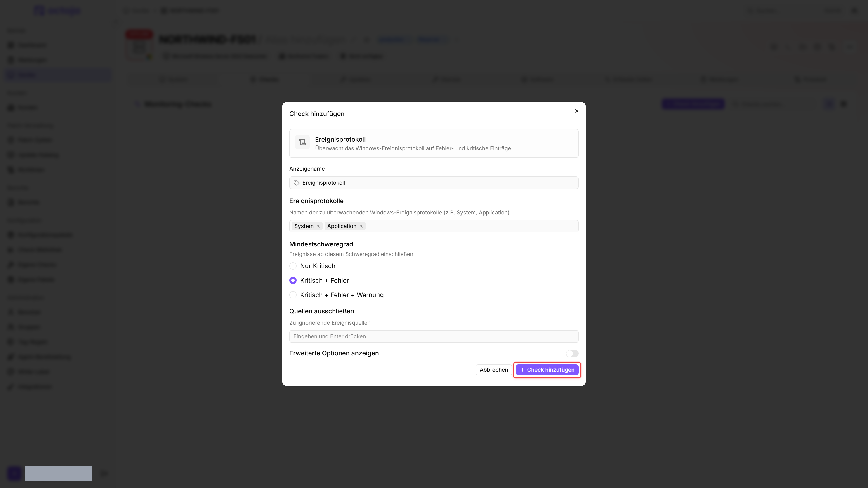Close the Check hinzufügen dialog
This screenshot has width=868, height=488.
click(x=577, y=111)
